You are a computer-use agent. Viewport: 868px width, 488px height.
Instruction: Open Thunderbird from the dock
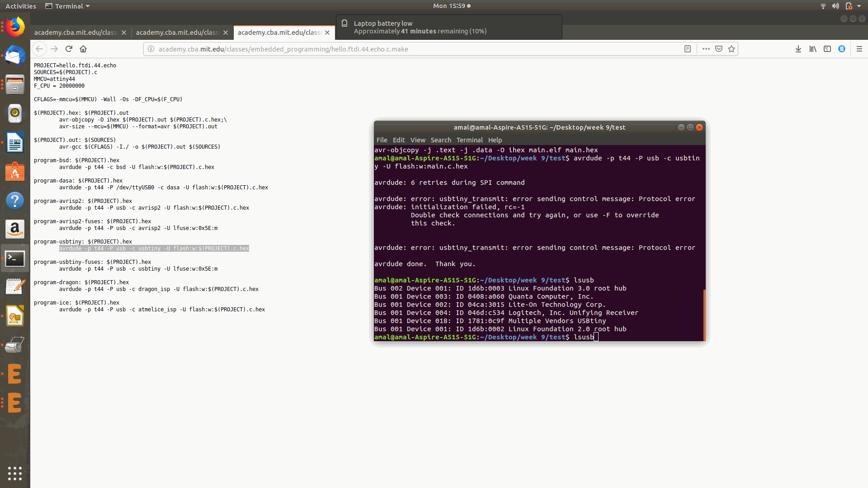15,56
